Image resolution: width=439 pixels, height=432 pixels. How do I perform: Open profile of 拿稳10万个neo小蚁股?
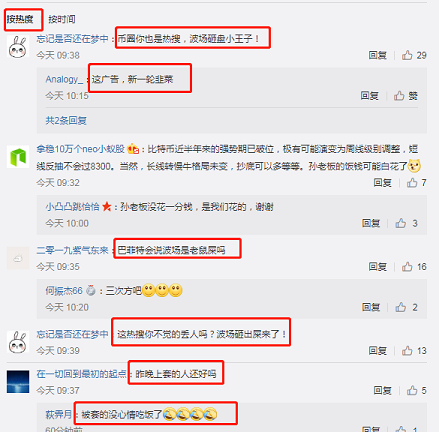(x=80, y=149)
